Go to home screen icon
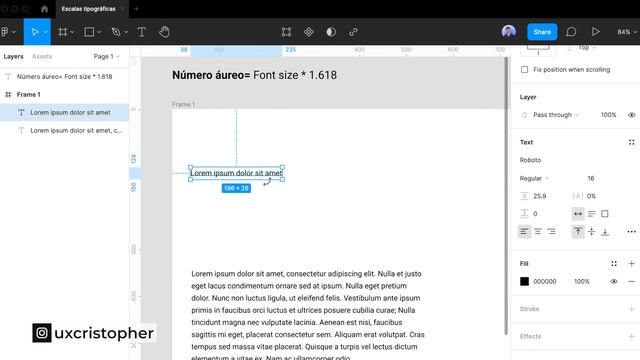Screen dimensions: 640x360 click(44, 9)
